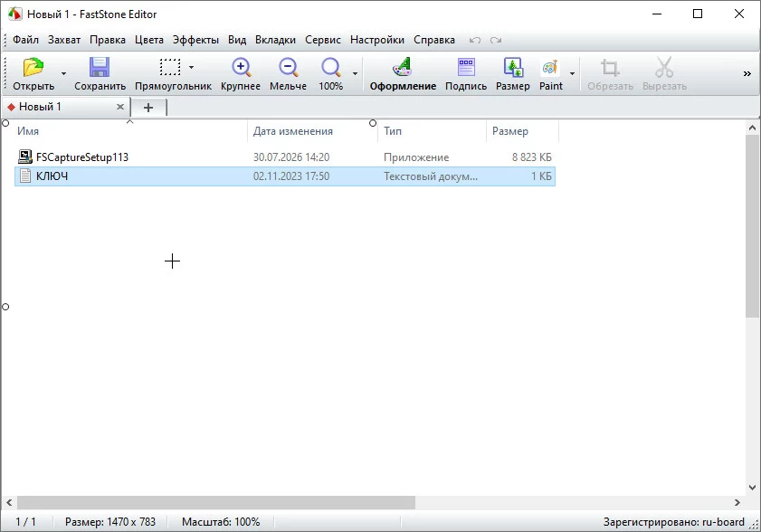
Task: Click the Масштаб: 100% status entry
Action: pos(221,522)
